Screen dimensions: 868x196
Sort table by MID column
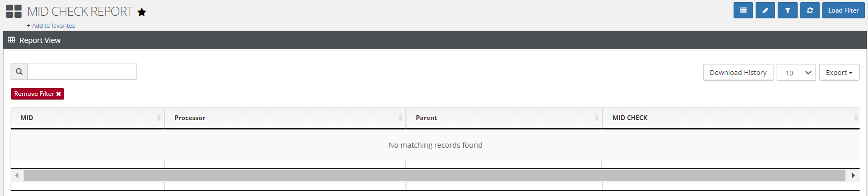88,118
